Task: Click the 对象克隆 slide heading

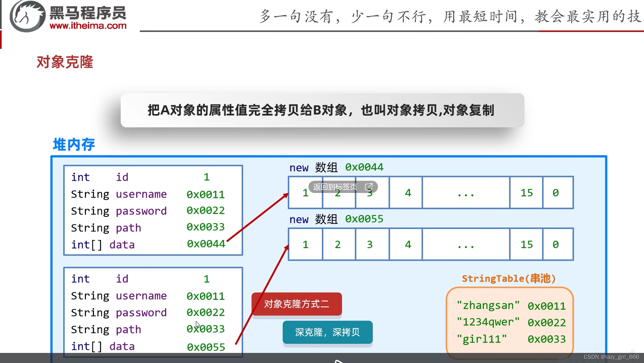Action: [x=65, y=62]
